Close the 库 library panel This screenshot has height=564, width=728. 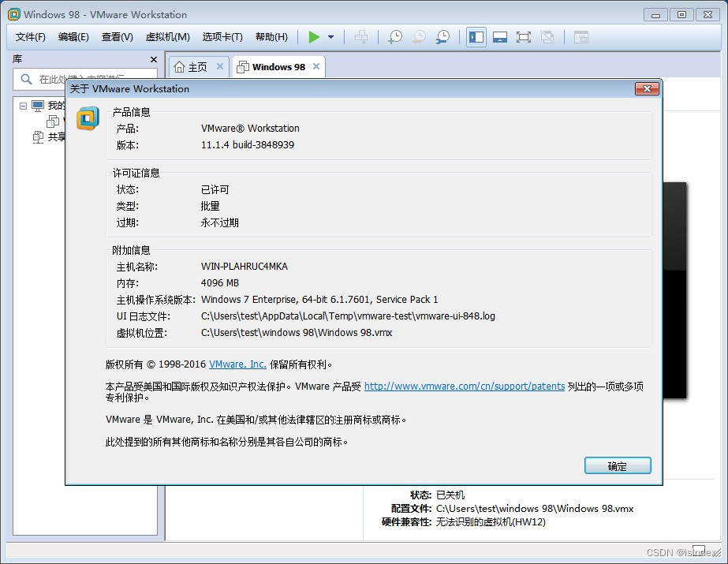154,59
